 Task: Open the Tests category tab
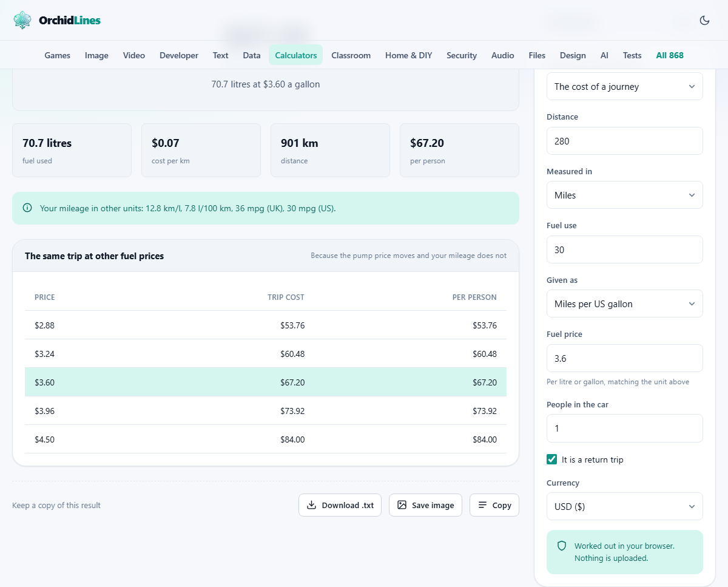pyautogui.click(x=632, y=55)
